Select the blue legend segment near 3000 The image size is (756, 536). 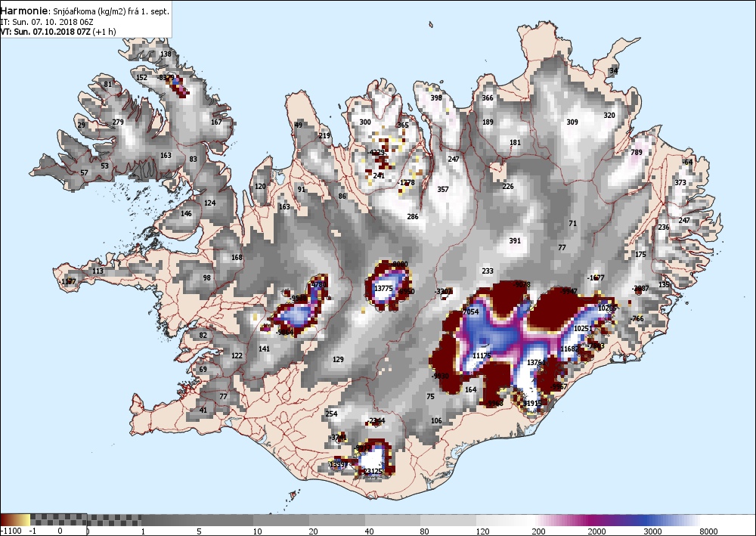649,519
